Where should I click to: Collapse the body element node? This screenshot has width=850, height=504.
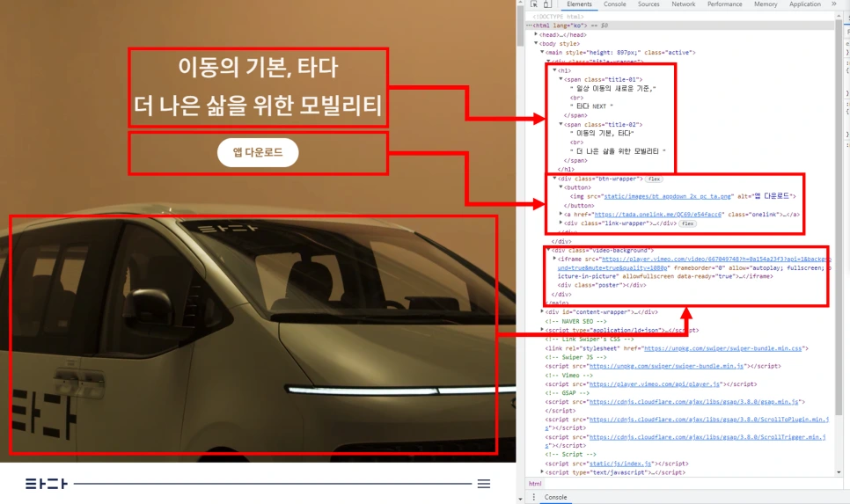[536, 43]
